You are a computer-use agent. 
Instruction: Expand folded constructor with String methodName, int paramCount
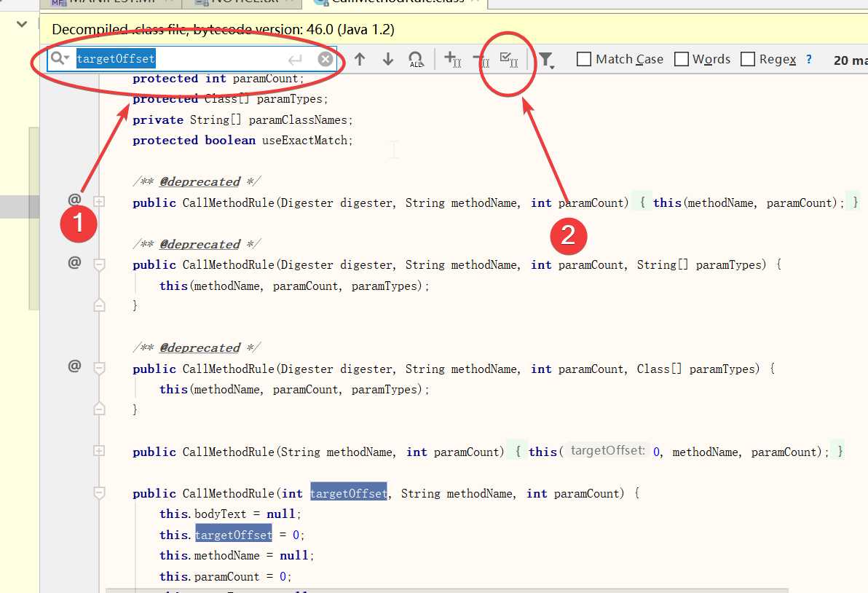tap(99, 451)
